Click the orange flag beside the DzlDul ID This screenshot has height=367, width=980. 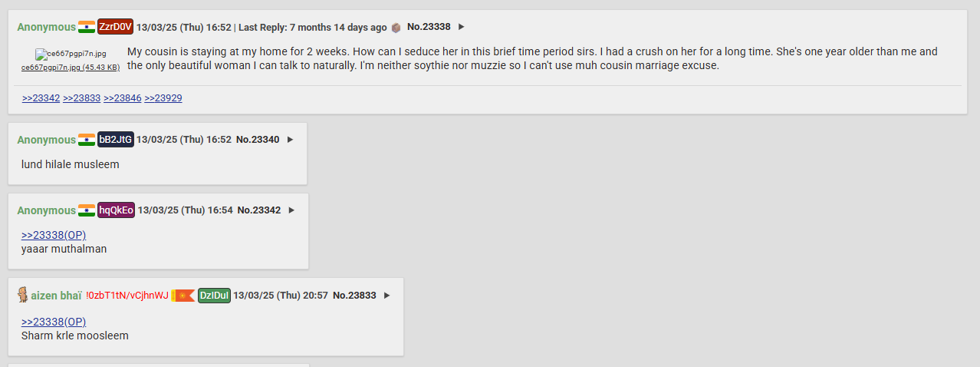(183, 296)
